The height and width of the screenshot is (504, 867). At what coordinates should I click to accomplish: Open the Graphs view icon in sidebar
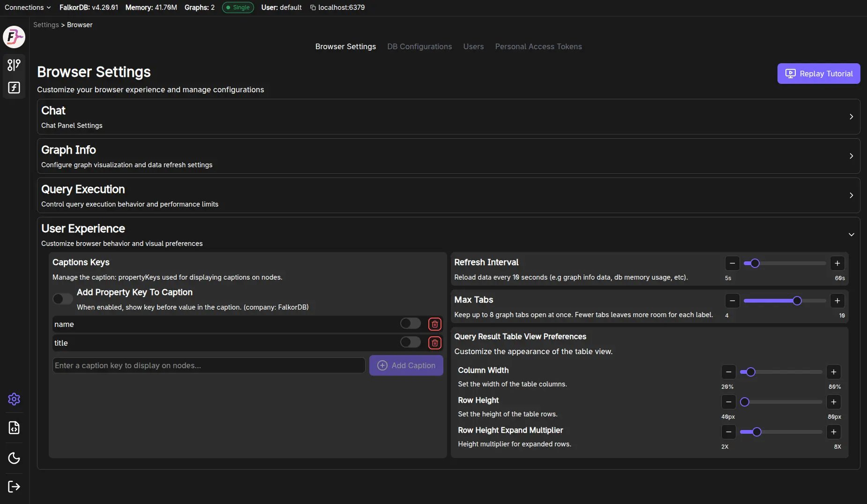pyautogui.click(x=14, y=65)
